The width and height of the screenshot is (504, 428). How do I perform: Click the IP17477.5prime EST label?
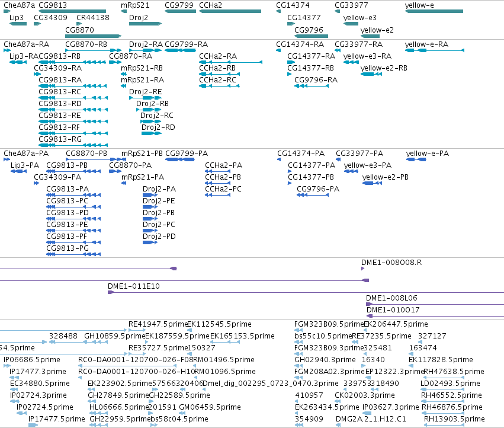click(x=57, y=419)
